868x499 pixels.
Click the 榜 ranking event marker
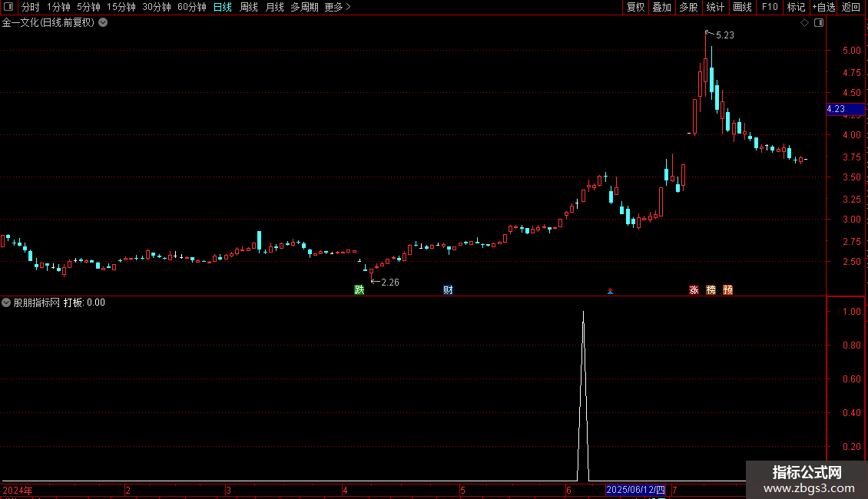[x=711, y=290]
